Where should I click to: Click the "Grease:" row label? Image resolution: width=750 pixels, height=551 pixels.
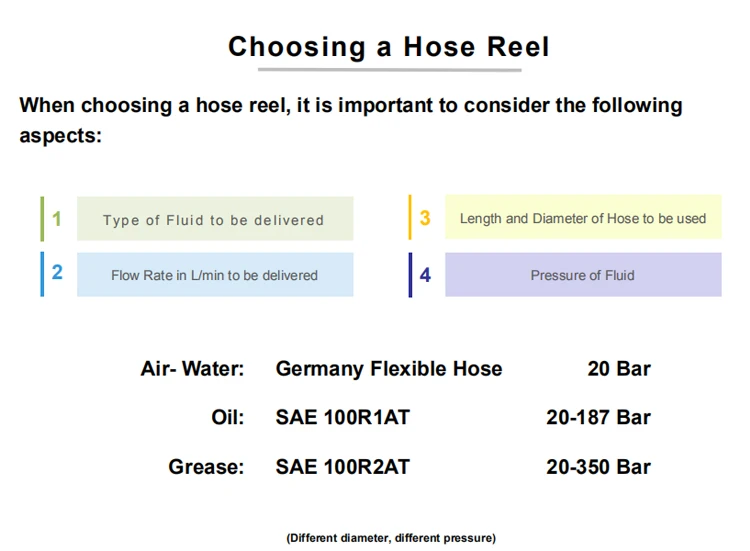(x=206, y=467)
